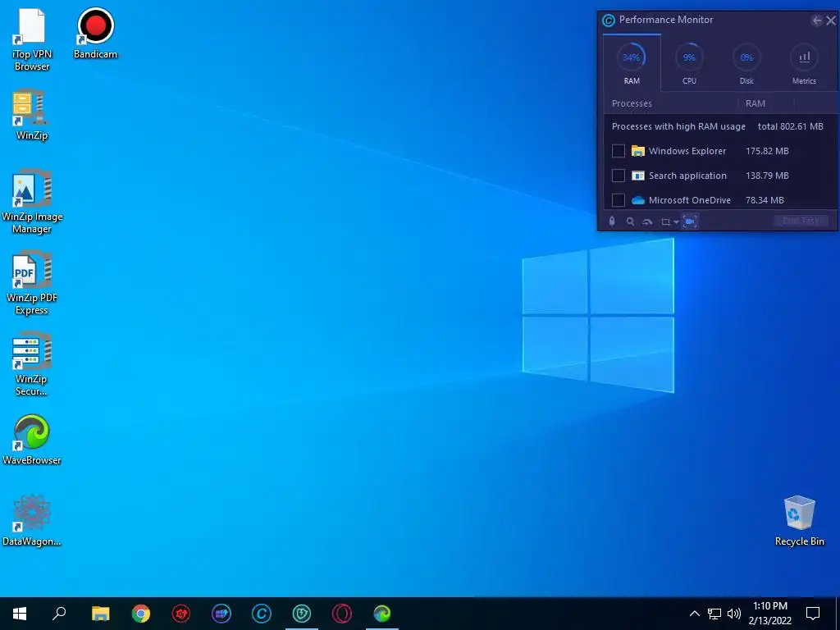This screenshot has width=840, height=630.
Task: Select the WinZip PDF Express desktop icon
Action: pos(32,283)
